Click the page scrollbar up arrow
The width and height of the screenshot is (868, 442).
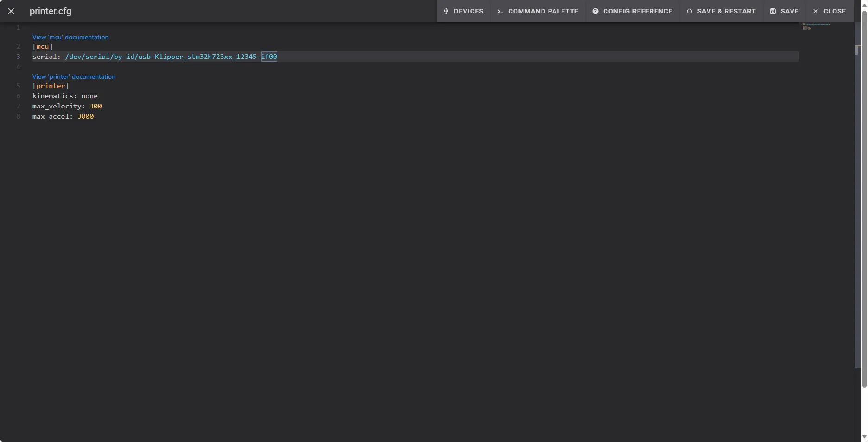click(864, 5)
